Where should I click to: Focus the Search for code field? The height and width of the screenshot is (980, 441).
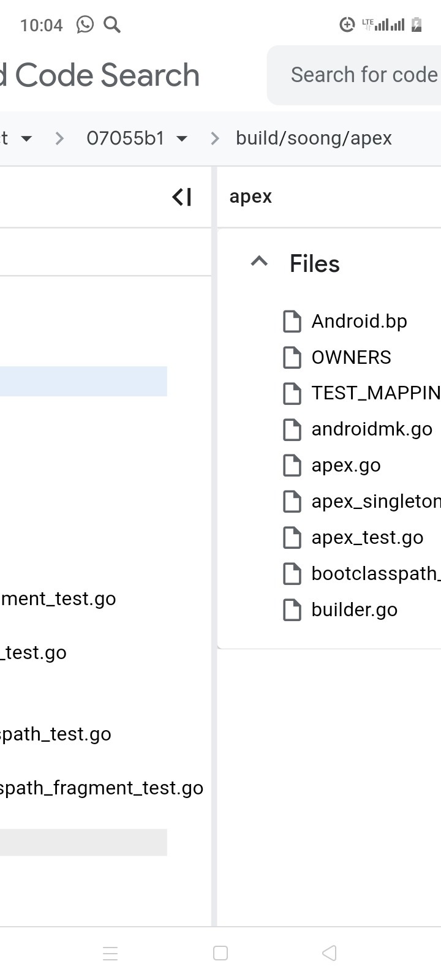click(x=364, y=75)
